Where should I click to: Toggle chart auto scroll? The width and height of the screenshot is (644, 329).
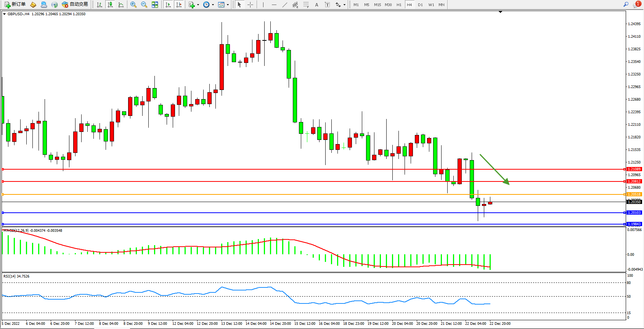pyautogui.click(x=168, y=5)
